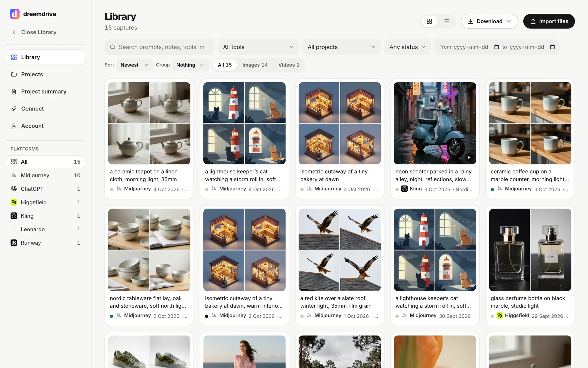Click the back chevron beside Close Library
The image size is (588, 368).
[14, 32]
